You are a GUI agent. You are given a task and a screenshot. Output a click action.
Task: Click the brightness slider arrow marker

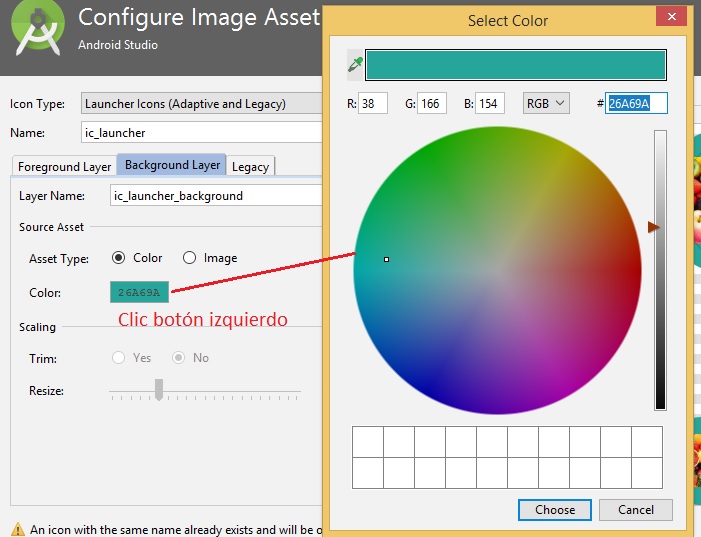(654, 228)
